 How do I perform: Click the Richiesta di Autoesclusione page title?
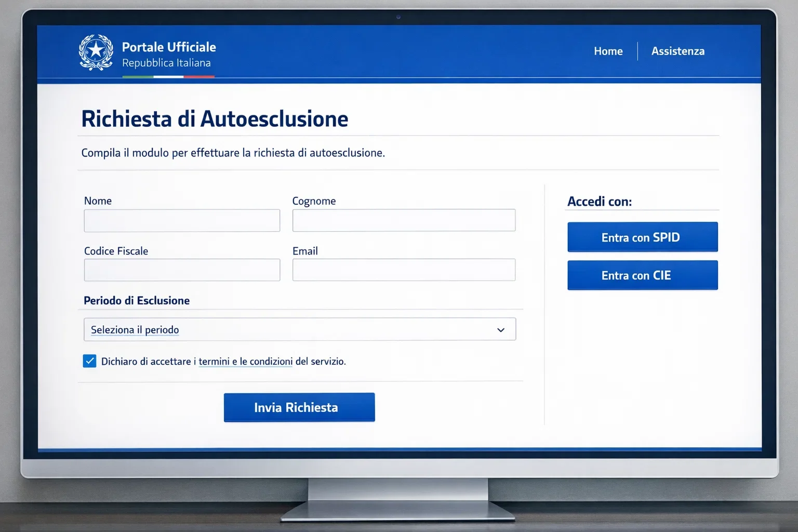[x=215, y=118]
